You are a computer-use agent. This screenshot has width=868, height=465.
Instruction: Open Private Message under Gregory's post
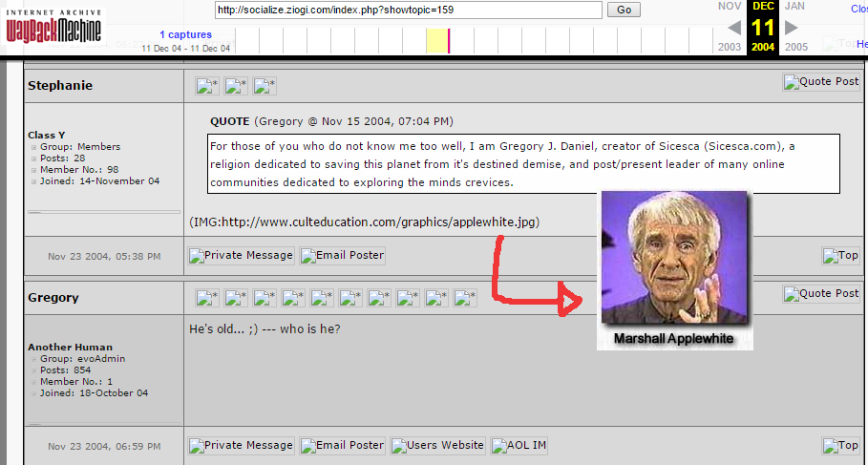(242, 446)
